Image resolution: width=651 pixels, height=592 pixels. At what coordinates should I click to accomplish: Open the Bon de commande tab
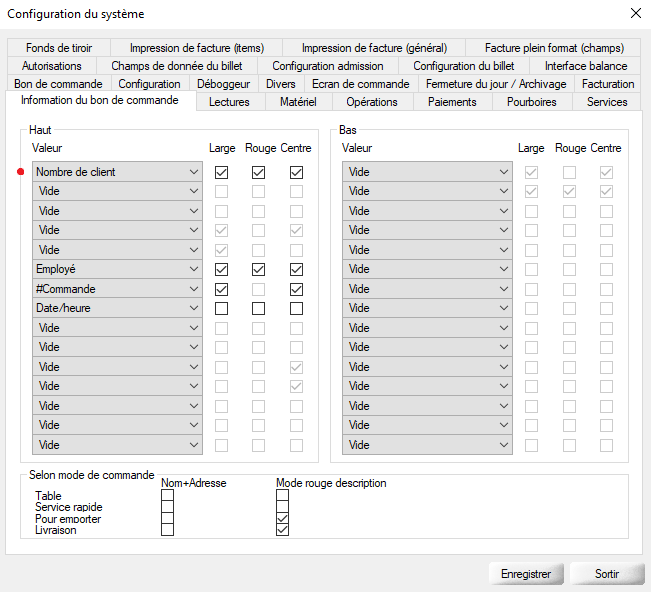[x=58, y=84]
